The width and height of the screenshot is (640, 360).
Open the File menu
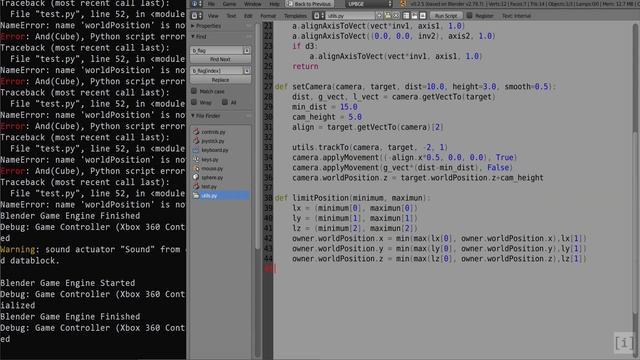point(211,4)
